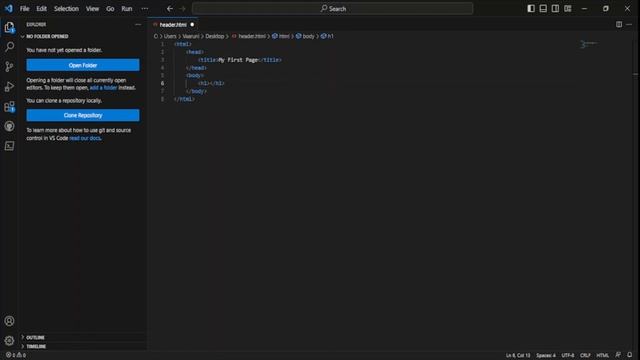Screen dimensions: 640x360
Task: Change indentation via Spaces: 4
Action: pyautogui.click(x=546, y=355)
